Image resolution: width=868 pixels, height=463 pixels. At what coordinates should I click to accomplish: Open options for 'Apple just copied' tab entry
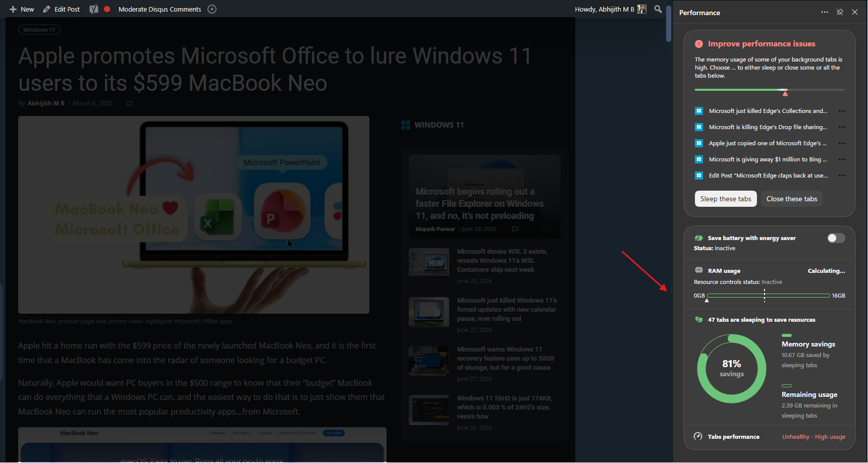(842, 143)
